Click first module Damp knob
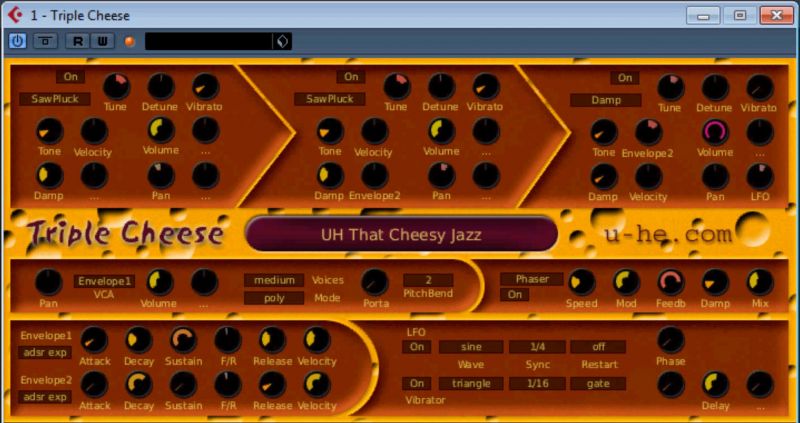Viewport: 800px width, 423px height. click(x=49, y=175)
